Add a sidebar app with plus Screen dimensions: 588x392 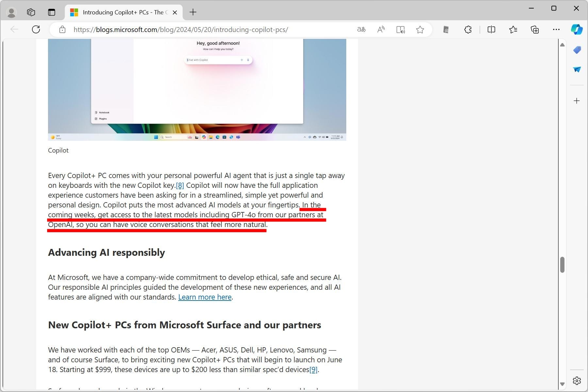pyautogui.click(x=577, y=101)
